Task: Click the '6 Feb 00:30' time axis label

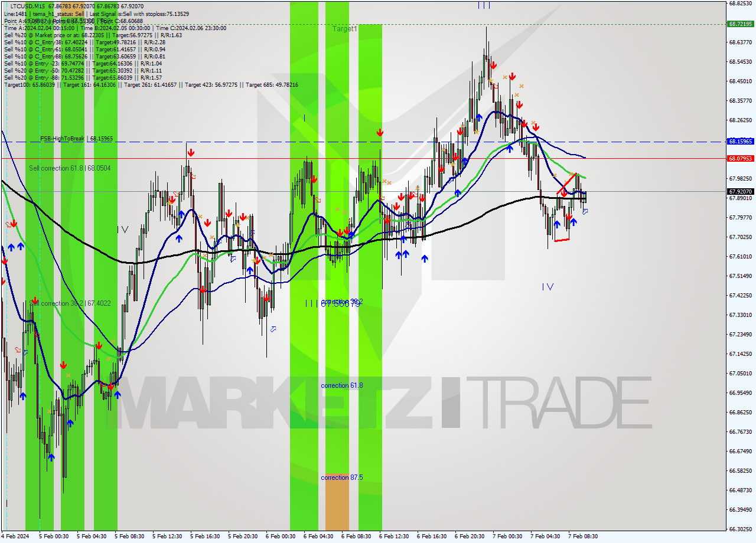Action: coord(281,537)
